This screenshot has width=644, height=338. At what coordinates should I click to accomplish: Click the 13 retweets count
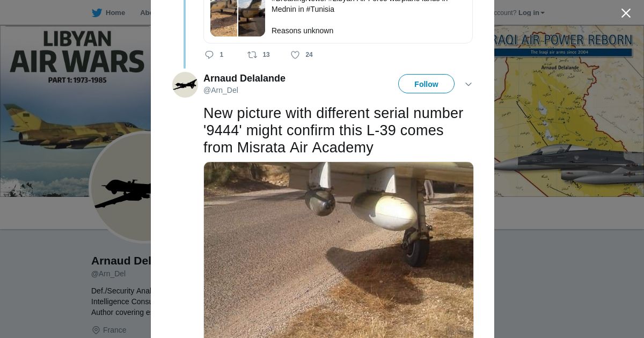click(266, 55)
